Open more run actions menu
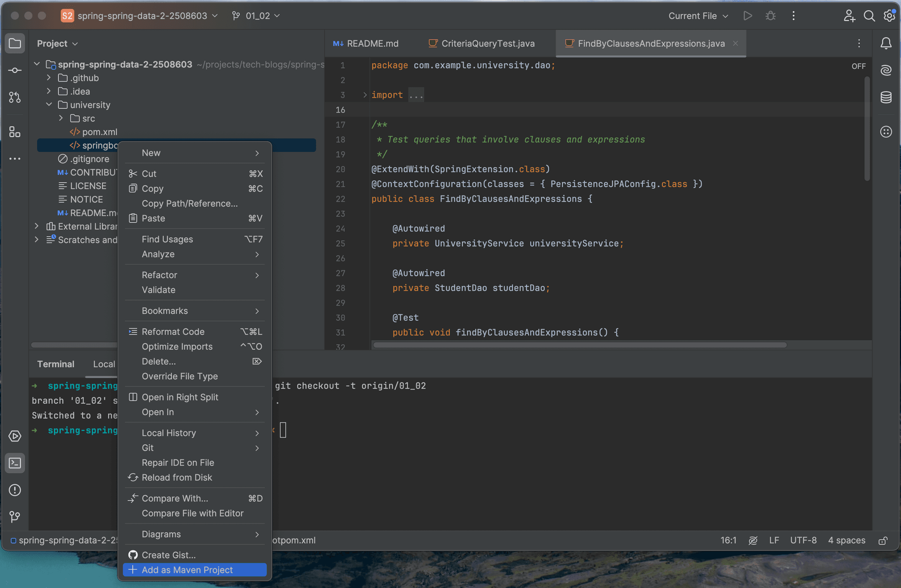The image size is (901, 588). 794,16
